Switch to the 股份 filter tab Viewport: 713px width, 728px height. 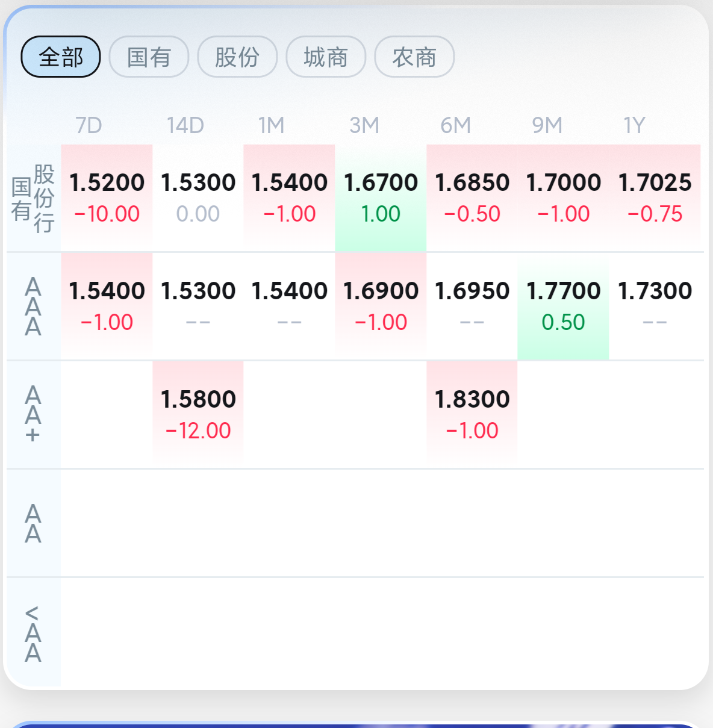click(237, 57)
